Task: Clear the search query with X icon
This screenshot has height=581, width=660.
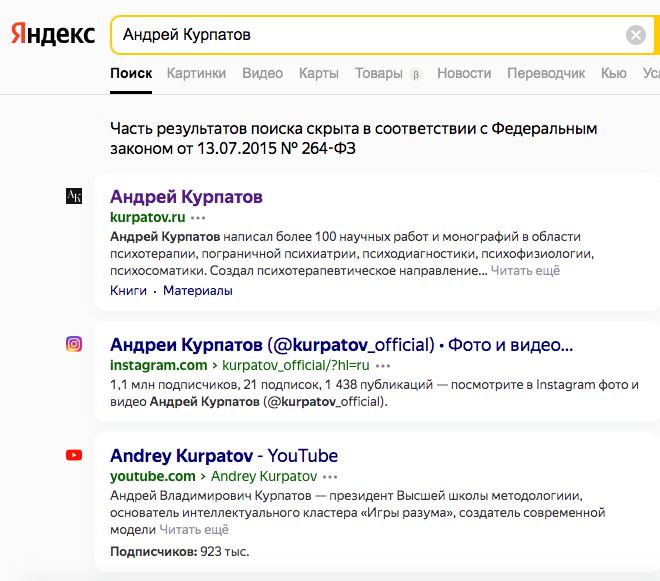Action: pos(636,36)
